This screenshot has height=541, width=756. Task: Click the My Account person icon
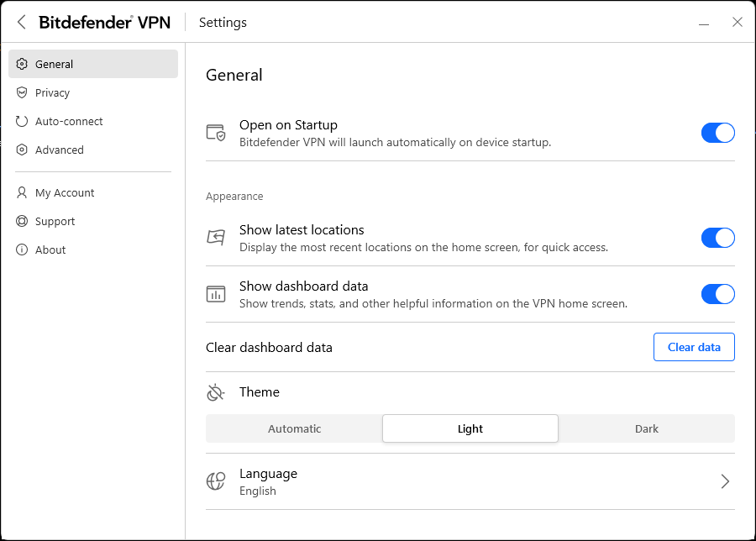pyautogui.click(x=22, y=193)
